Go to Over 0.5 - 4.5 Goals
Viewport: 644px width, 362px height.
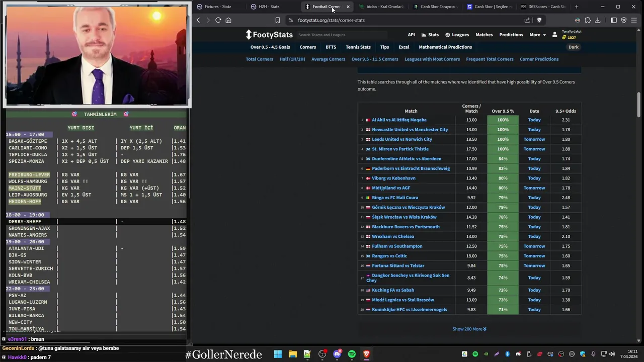point(270,47)
